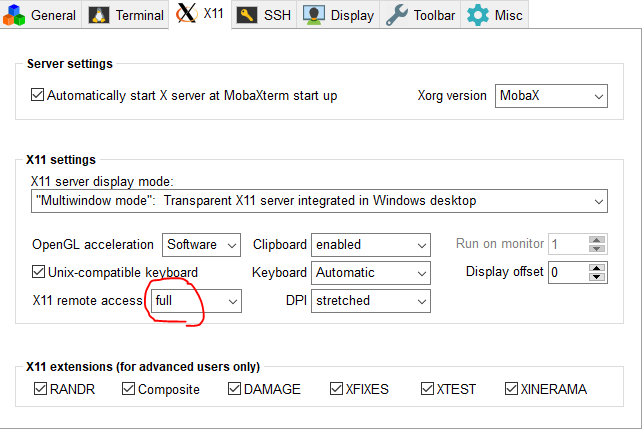The width and height of the screenshot is (644, 434).
Task: Click the X11 tab X logo icon
Action: [187, 13]
